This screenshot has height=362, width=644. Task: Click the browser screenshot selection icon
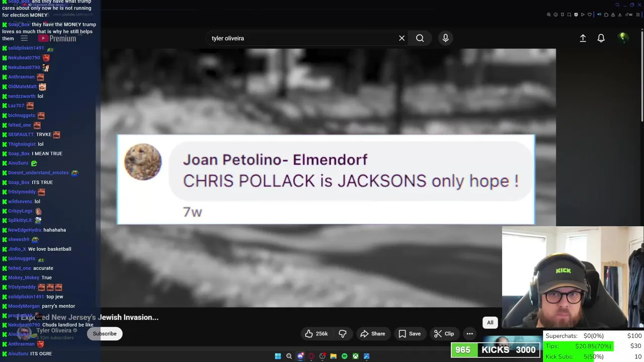pyautogui.click(x=569, y=15)
